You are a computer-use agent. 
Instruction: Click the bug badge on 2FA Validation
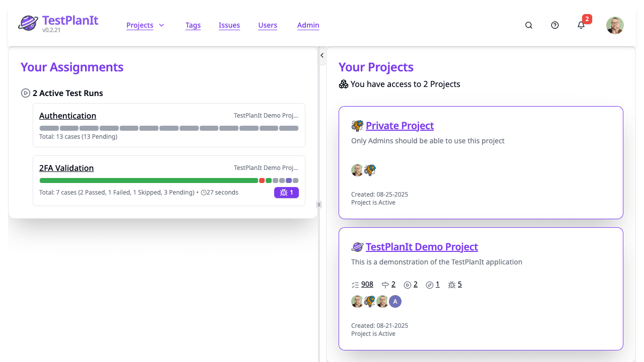click(286, 192)
